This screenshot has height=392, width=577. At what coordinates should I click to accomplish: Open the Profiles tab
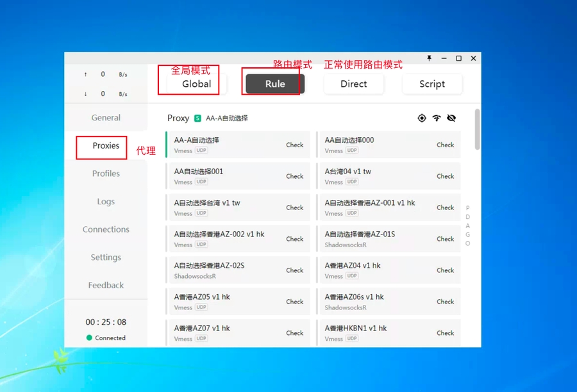(106, 174)
